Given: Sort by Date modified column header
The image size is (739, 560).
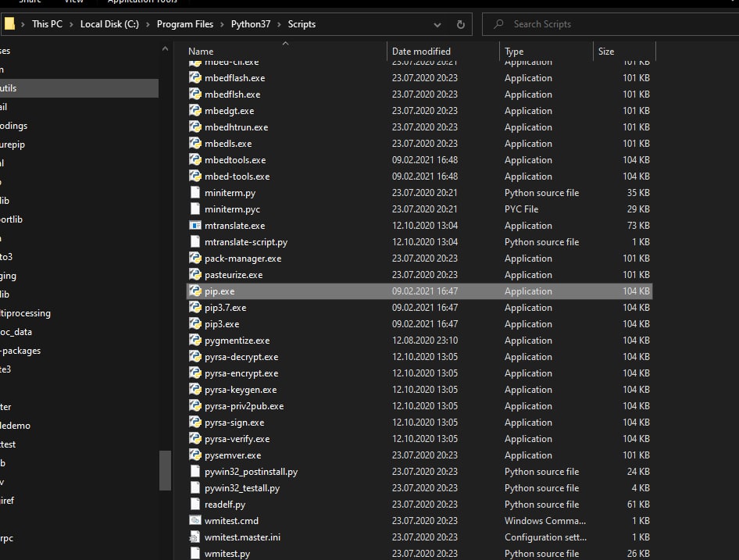Looking at the screenshot, I should click(443, 51).
